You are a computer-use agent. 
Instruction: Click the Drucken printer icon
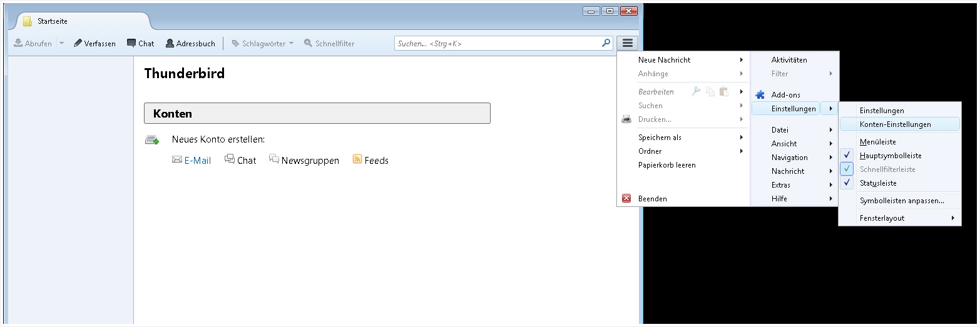click(626, 119)
